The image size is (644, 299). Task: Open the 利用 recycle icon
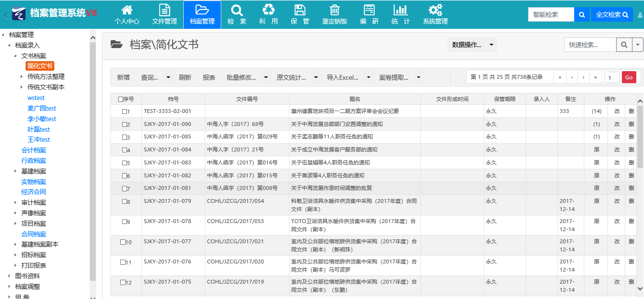click(x=268, y=11)
